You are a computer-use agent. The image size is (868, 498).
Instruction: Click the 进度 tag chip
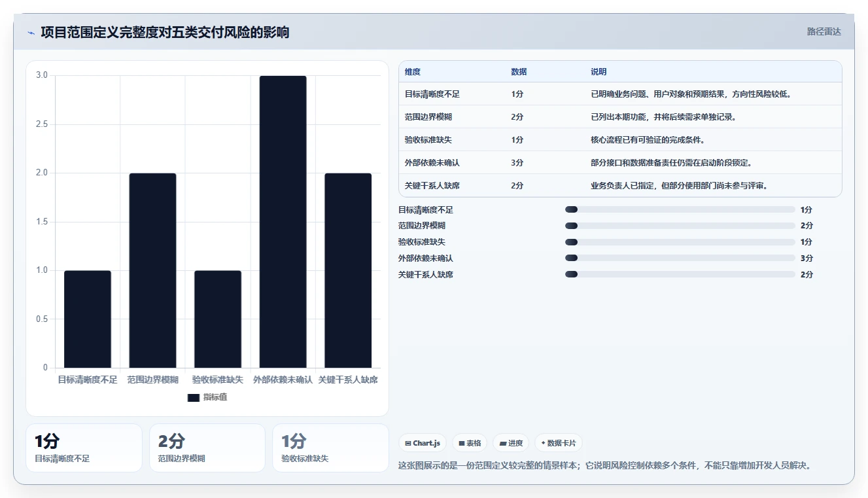point(511,443)
